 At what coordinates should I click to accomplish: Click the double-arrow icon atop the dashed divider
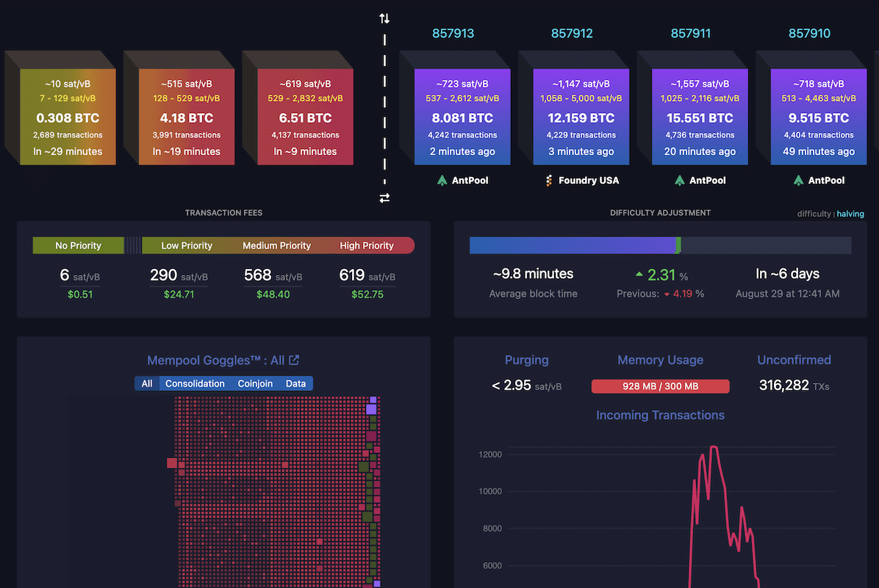384,18
